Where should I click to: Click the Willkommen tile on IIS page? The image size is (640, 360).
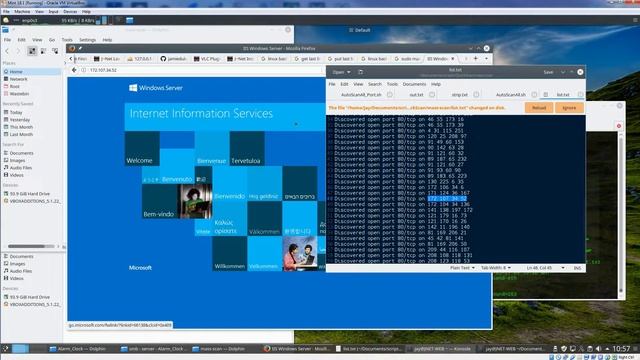click(x=229, y=254)
